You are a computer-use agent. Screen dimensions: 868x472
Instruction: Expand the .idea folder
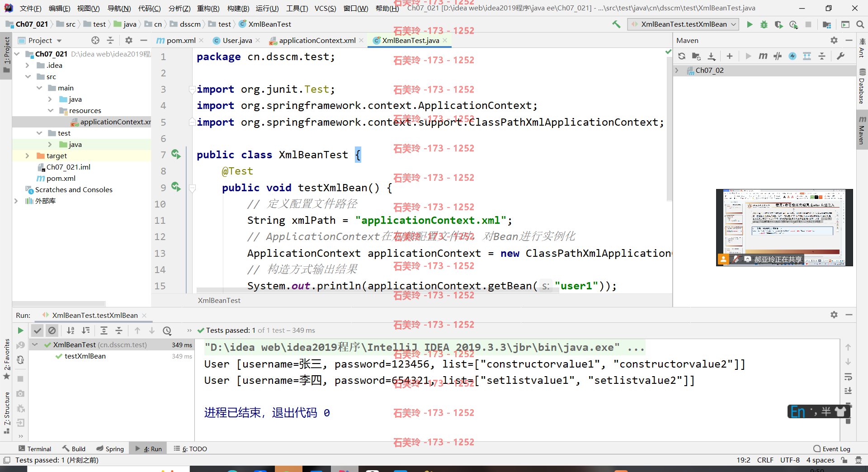click(28, 65)
